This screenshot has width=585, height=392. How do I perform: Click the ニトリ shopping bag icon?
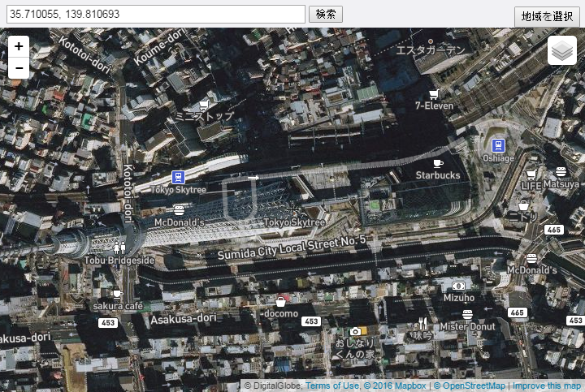(x=523, y=205)
